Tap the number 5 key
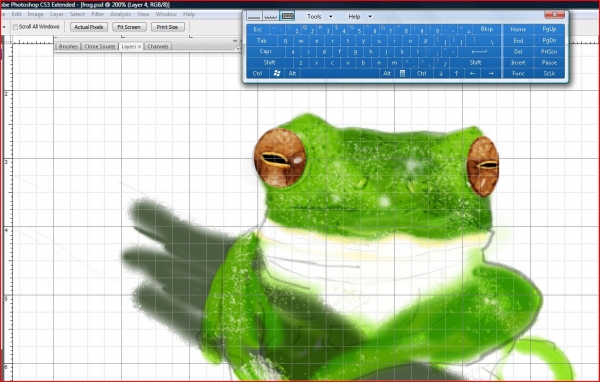 [355, 29]
